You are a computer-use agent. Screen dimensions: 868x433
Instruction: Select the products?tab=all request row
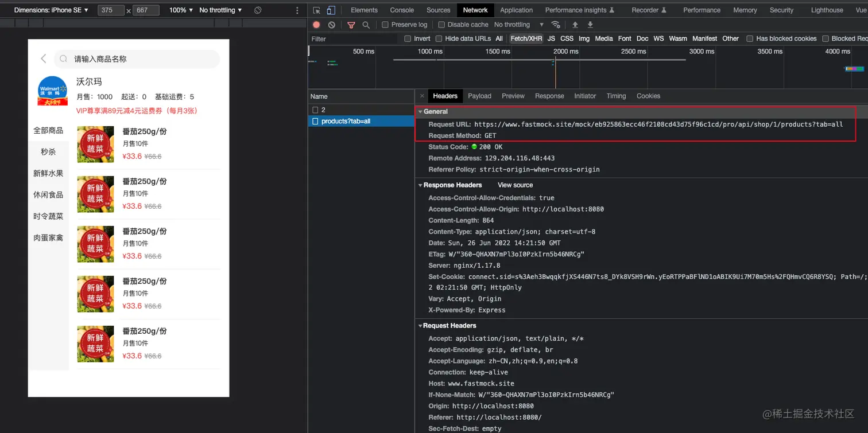[361, 121]
